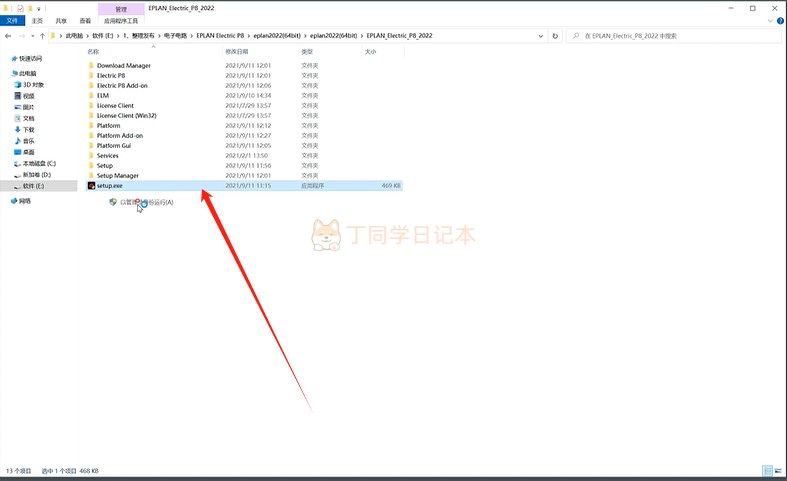787x481 pixels.
Task: Open the 音乐 sidebar icon
Action: [18, 141]
